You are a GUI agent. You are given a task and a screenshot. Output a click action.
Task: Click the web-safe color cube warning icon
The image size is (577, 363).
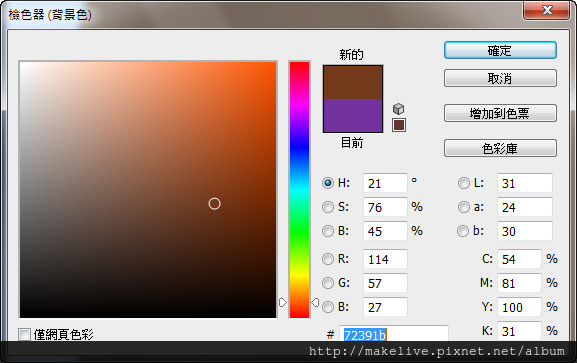coord(399,109)
